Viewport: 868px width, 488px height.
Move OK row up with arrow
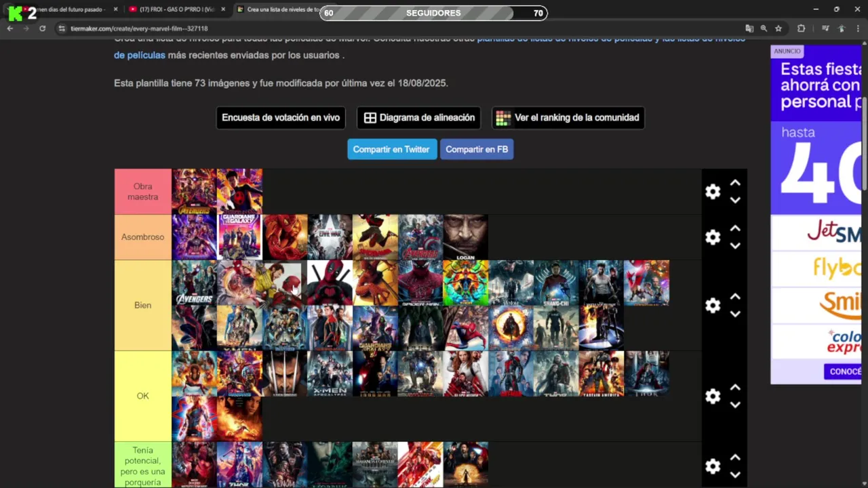click(x=735, y=388)
